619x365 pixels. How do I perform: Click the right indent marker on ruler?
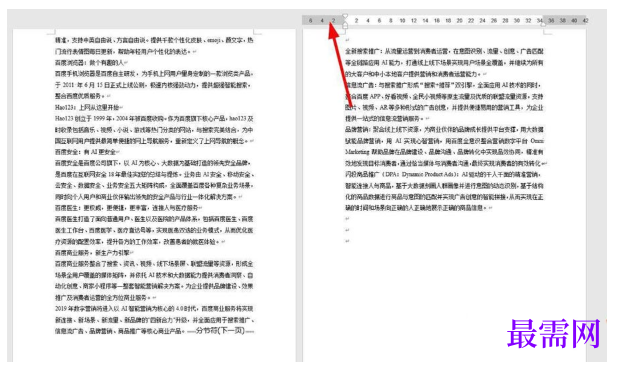[543, 24]
